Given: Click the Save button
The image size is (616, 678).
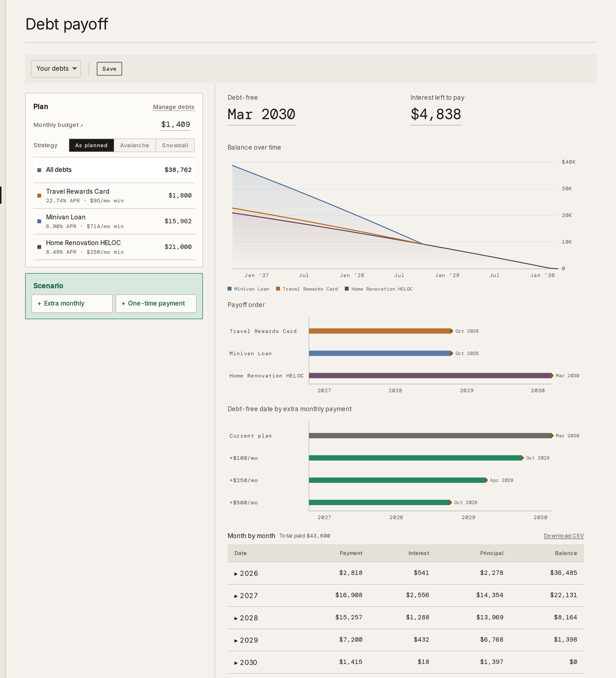Looking at the screenshot, I should point(109,69).
